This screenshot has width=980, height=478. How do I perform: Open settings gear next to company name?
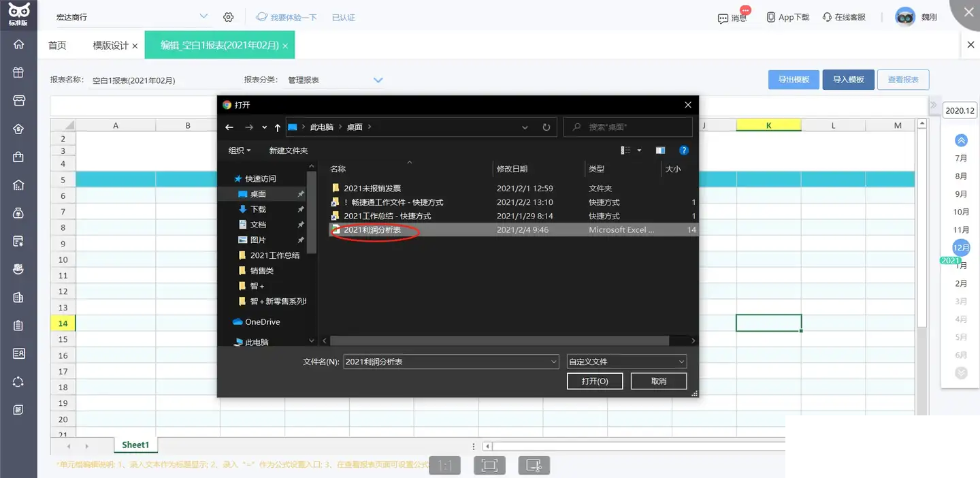tap(229, 17)
